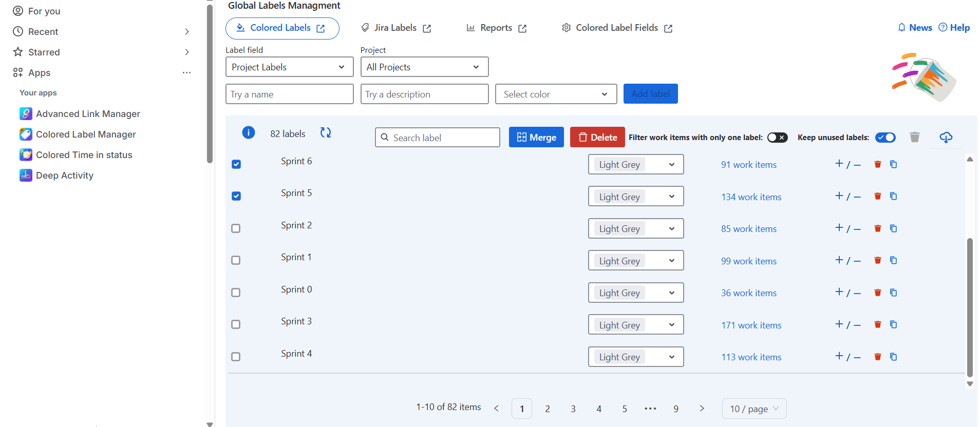Switch to the Jira Labels tab
This screenshot has width=980, height=427.
395,28
